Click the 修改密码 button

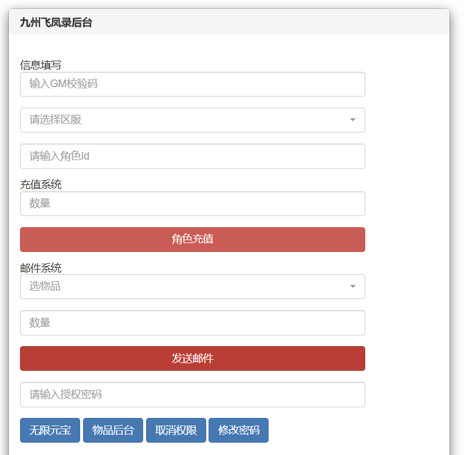click(x=239, y=430)
